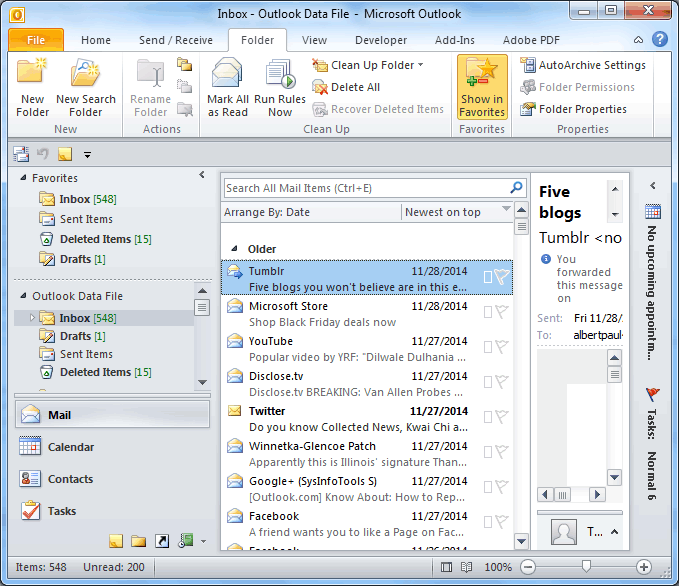Open Tasks in navigation pane
This screenshot has height=586, width=679.
coord(113,511)
